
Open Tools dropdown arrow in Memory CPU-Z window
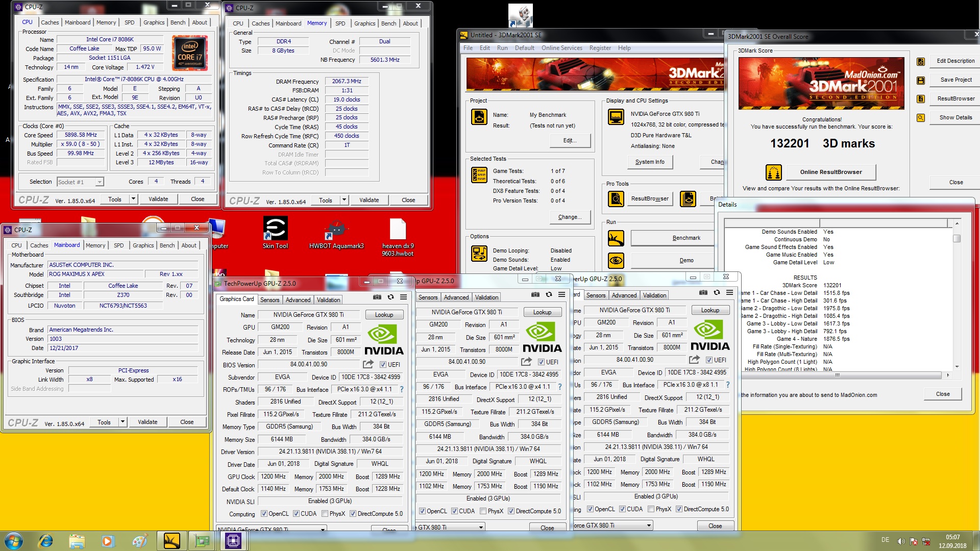[x=345, y=200]
